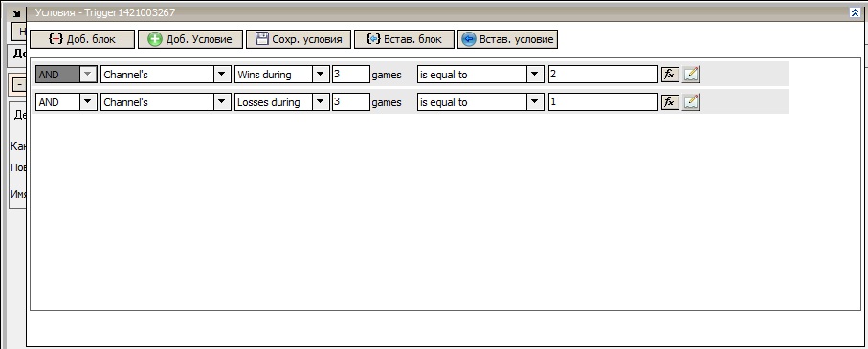Click the Встав. блок button

[x=404, y=39]
